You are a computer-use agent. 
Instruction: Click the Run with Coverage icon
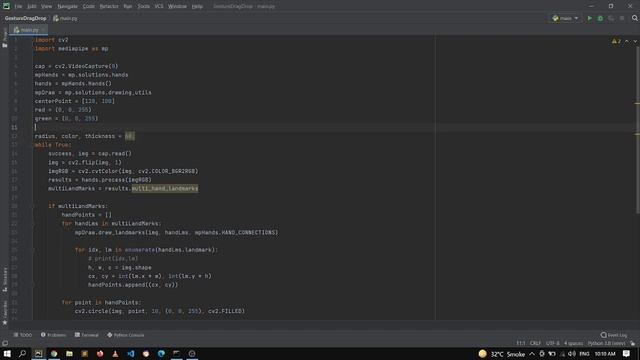point(611,18)
